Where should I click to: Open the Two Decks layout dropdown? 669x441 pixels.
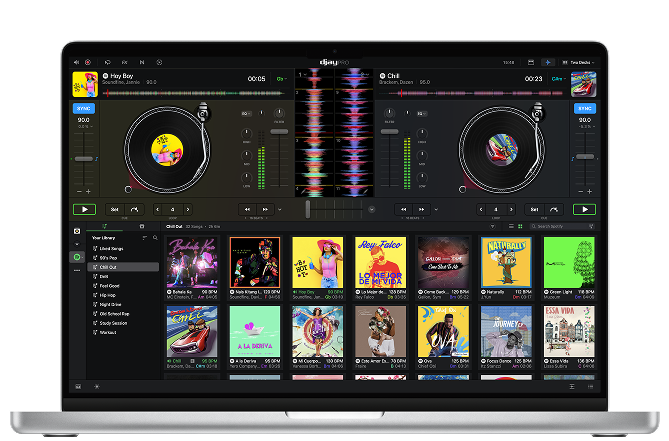[579, 62]
